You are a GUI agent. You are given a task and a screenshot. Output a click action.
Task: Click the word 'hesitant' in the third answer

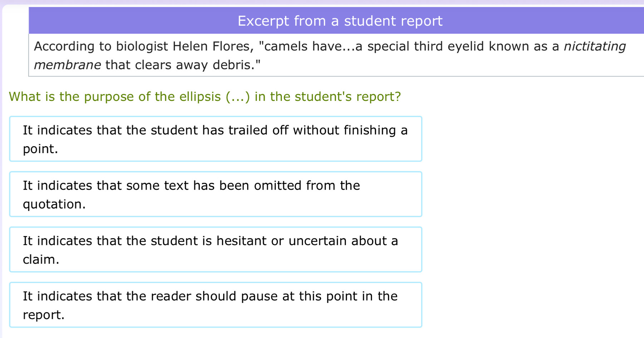[241, 241]
